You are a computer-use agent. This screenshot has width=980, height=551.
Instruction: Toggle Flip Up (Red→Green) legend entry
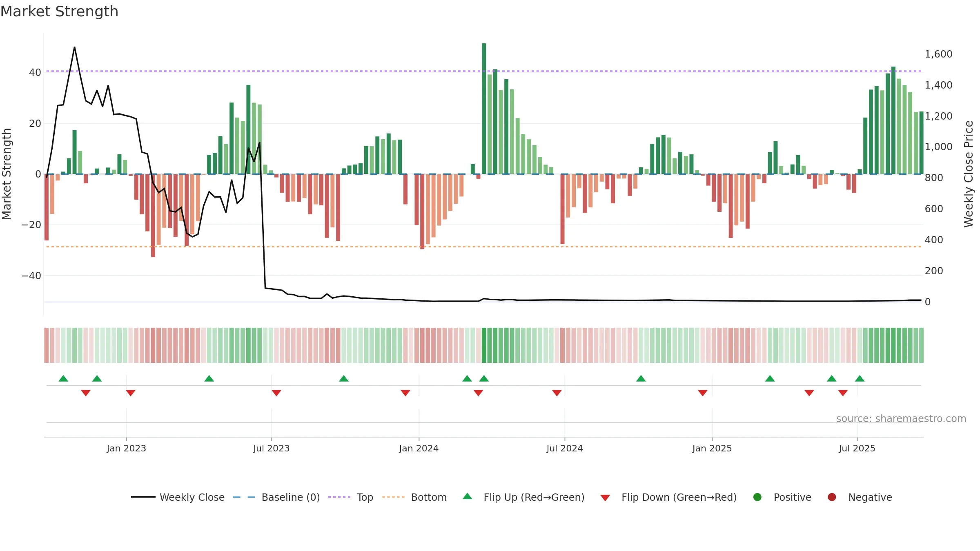coord(523,497)
